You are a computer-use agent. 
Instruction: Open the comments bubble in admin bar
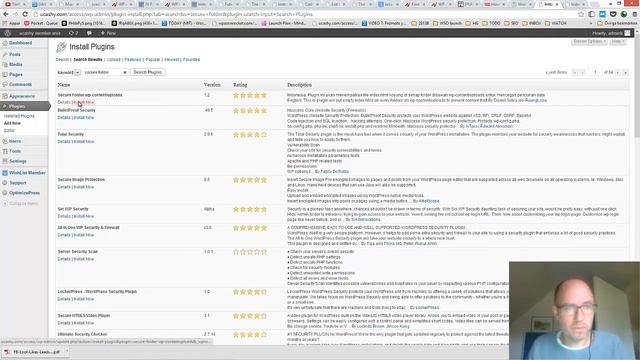click(x=89, y=33)
